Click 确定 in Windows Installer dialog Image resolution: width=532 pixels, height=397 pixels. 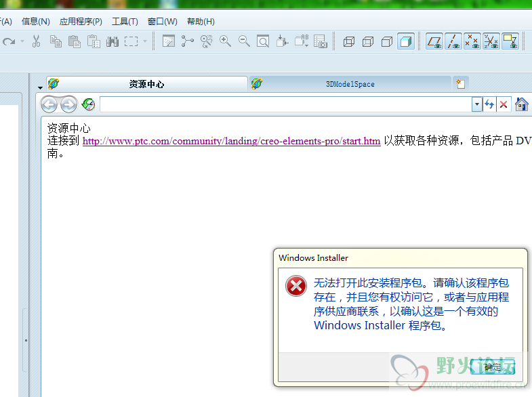pyautogui.click(x=493, y=367)
